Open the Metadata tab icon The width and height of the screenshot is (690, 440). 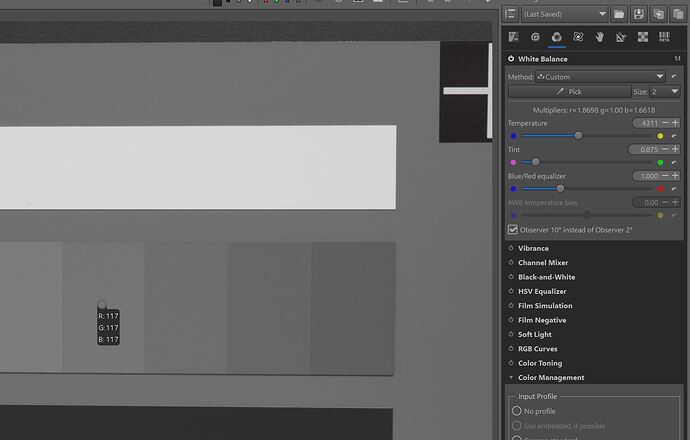click(664, 37)
